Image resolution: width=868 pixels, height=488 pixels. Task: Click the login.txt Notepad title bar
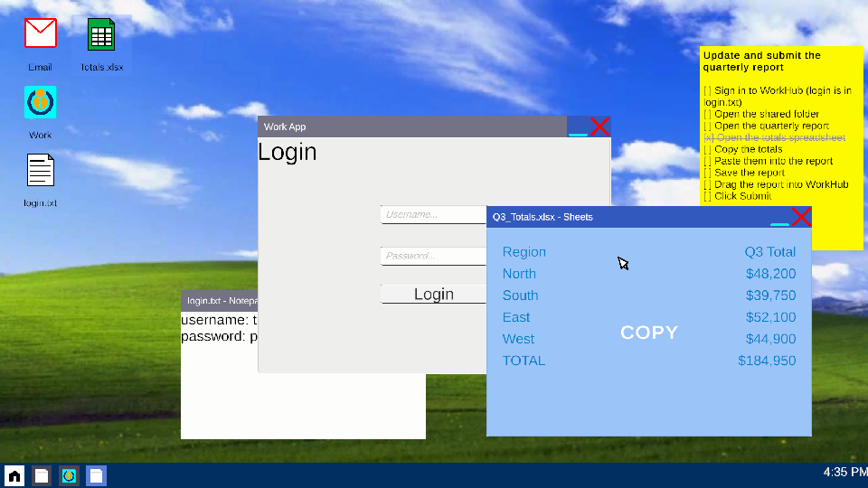coord(219,301)
